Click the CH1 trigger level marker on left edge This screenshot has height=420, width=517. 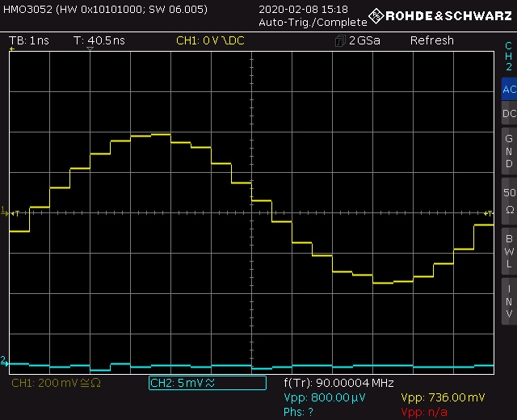[x=5, y=212]
